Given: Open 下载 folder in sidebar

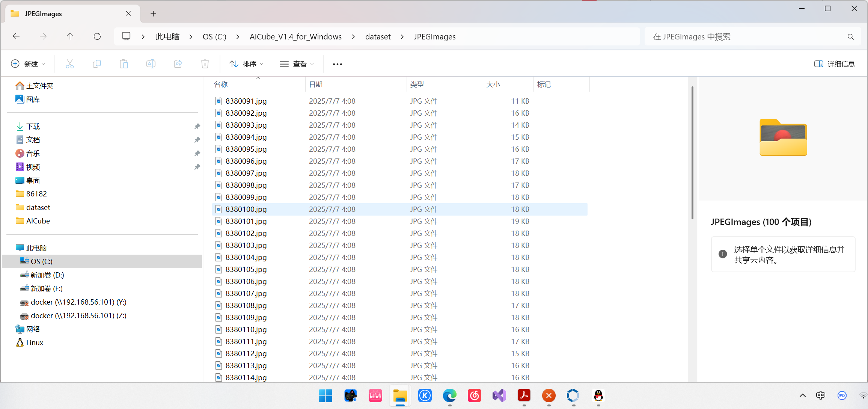Looking at the screenshot, I should tap(29, 127).
